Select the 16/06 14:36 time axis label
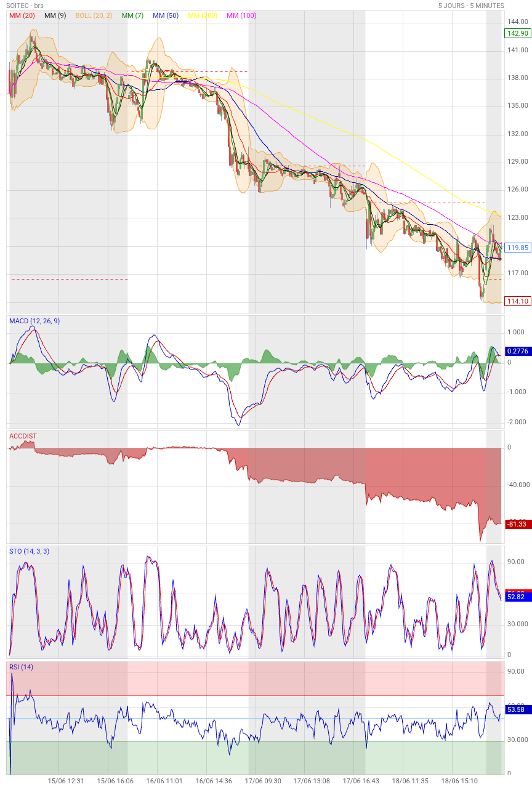 214,781
